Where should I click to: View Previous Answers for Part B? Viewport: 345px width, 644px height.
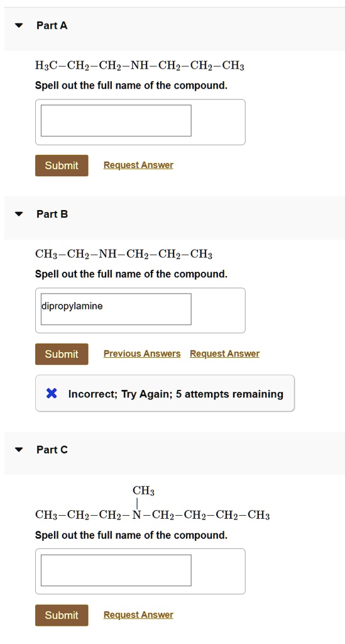pyautogui.click(x=142, y=353)
